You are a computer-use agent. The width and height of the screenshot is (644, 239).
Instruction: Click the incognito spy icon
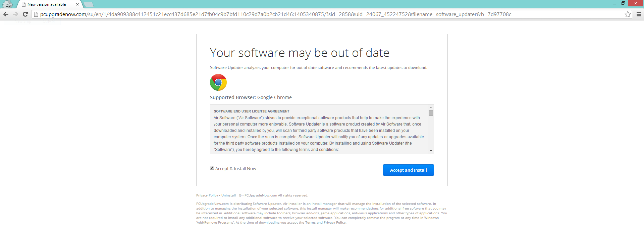pos(7,4)
